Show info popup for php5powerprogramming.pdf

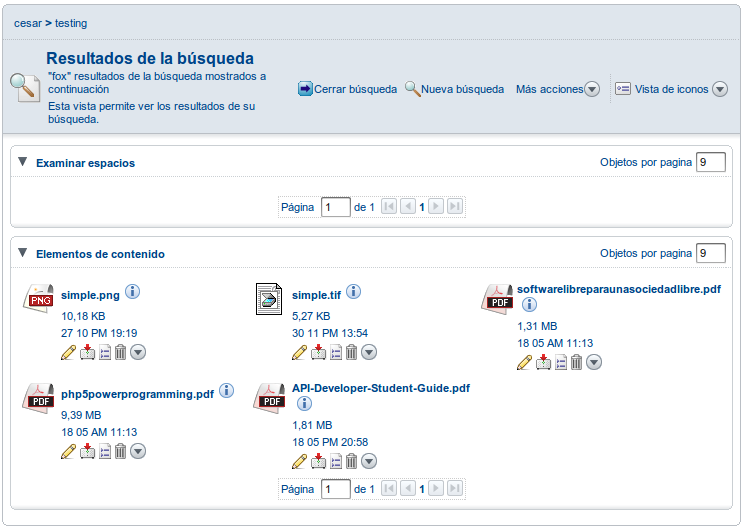click(227, 391)
